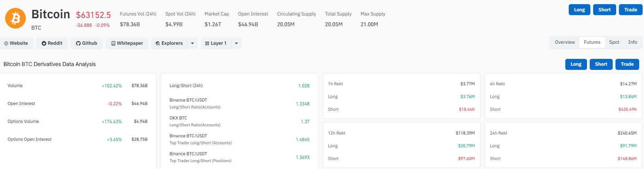Click the Volume change +102.42%
Image resolution: width=644 pixels, height=169 pixels.
[x=112, y=86]
